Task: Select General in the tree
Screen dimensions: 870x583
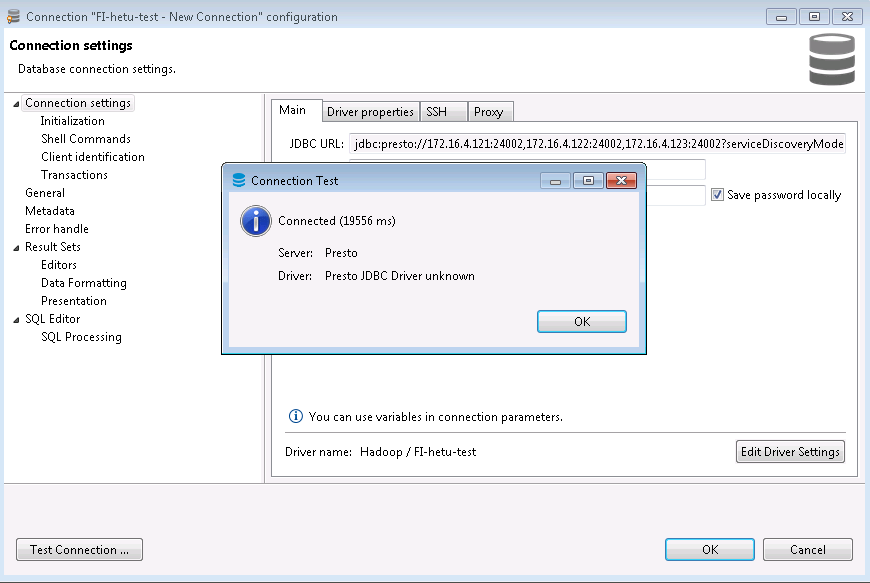Action: pyautogui.click(x=45, y=193)
